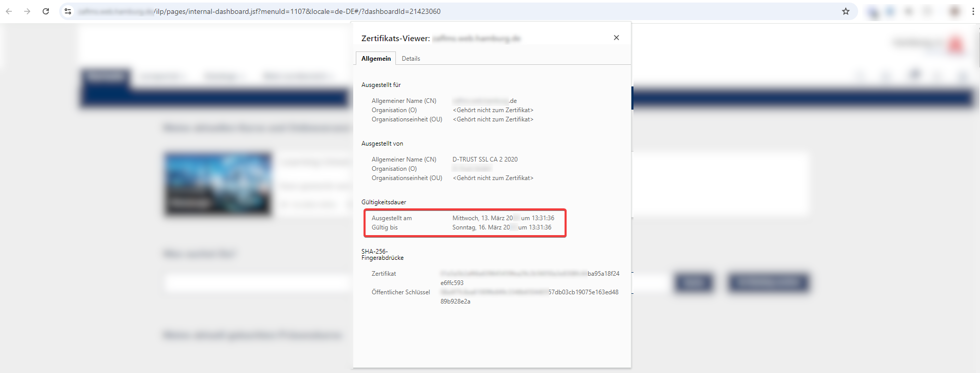Click the blurred search input field on page

click(257, 282)
